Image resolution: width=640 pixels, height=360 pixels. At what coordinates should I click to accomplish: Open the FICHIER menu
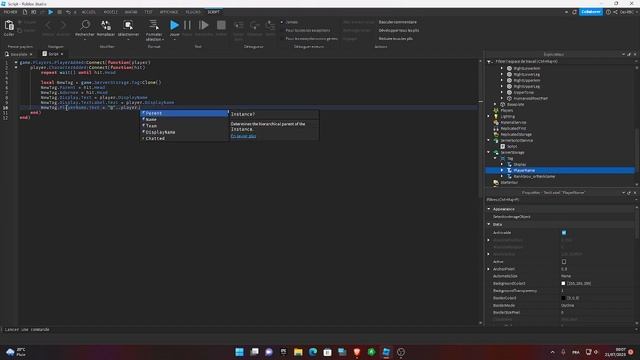pos(11,12)
